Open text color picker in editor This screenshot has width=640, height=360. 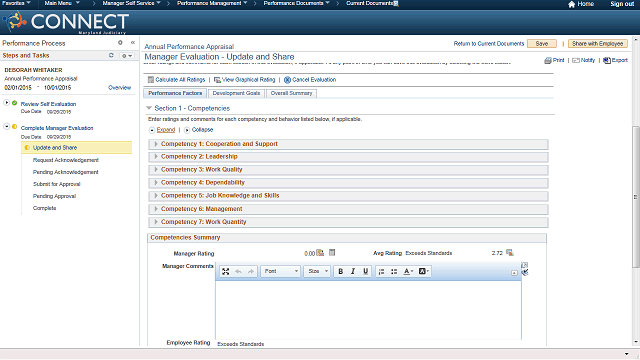point(408,271)
